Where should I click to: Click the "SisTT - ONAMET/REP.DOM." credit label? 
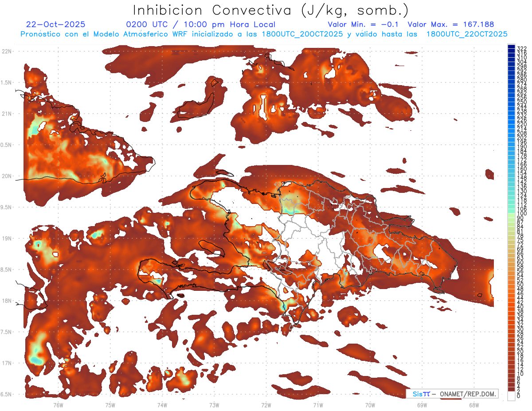(x=451, y=394)
